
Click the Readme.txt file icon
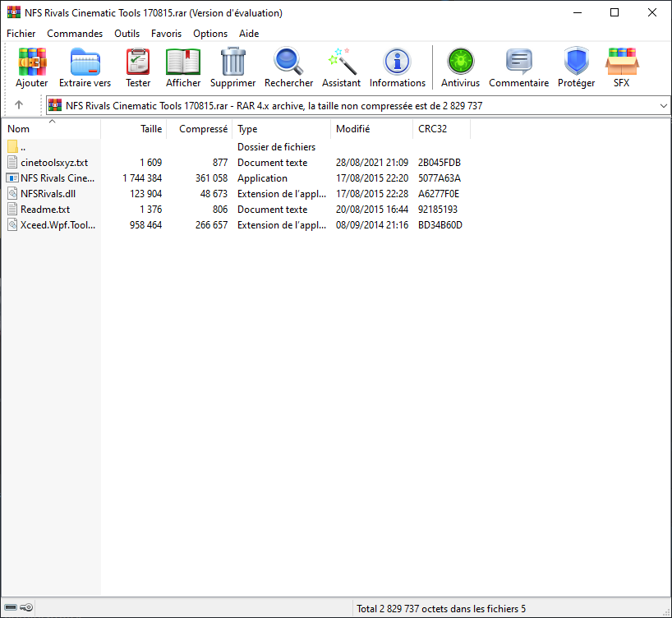12,210
